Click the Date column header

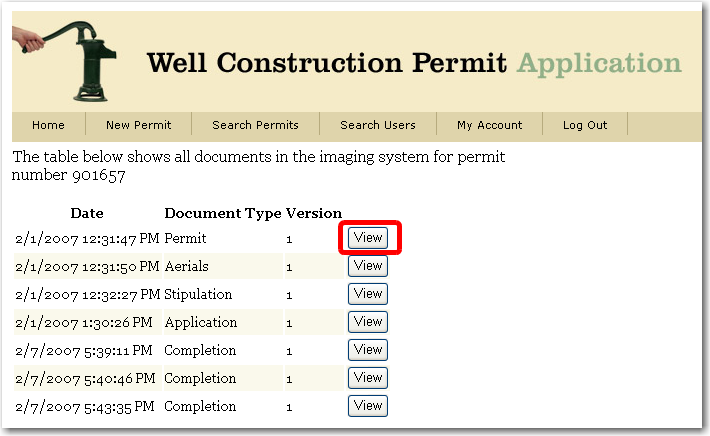click(87, 213)
